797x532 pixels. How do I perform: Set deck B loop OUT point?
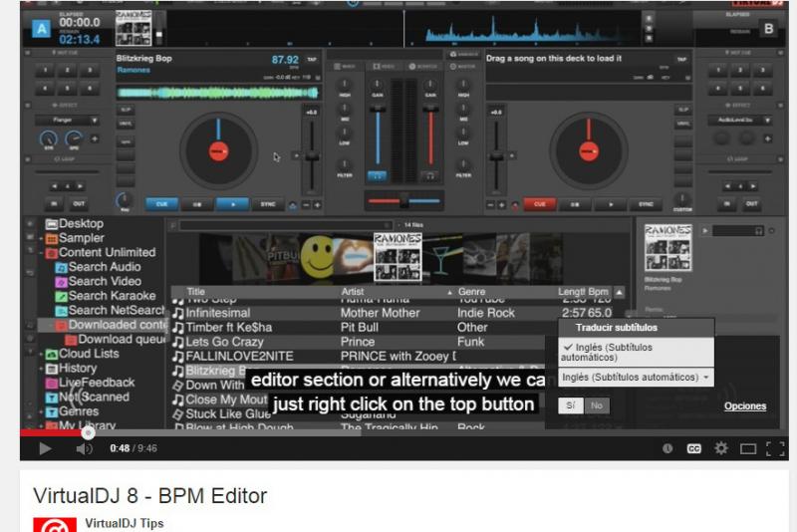pyautogui.click(x=752, y=204)
